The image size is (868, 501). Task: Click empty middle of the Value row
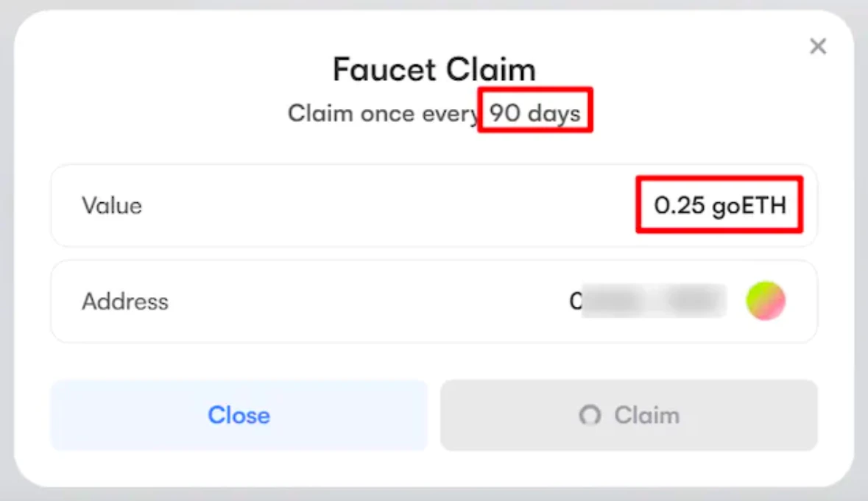point(383,205)
